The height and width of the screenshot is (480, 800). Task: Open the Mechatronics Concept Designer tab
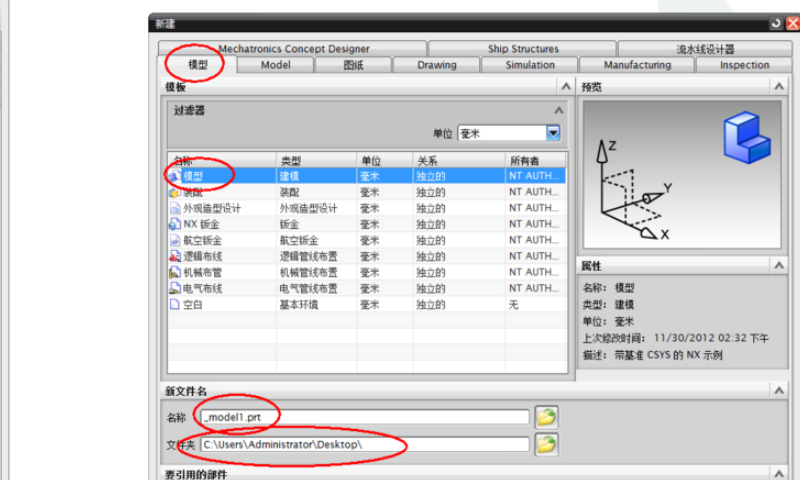click(293, 48)
